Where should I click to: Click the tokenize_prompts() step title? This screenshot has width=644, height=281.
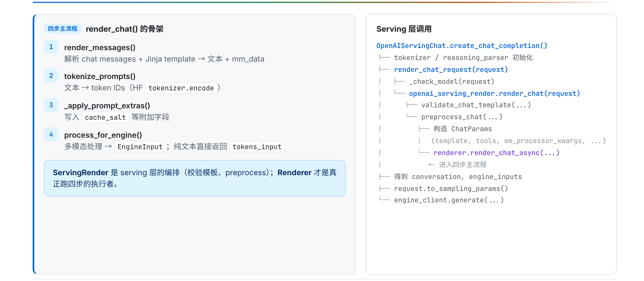pyautogui.click(x=100, y=76)
